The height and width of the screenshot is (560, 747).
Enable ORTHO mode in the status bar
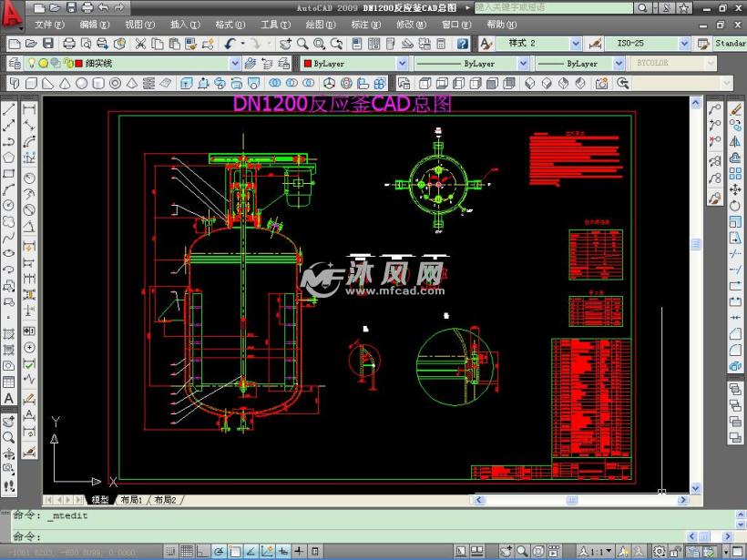coord(203,551)
